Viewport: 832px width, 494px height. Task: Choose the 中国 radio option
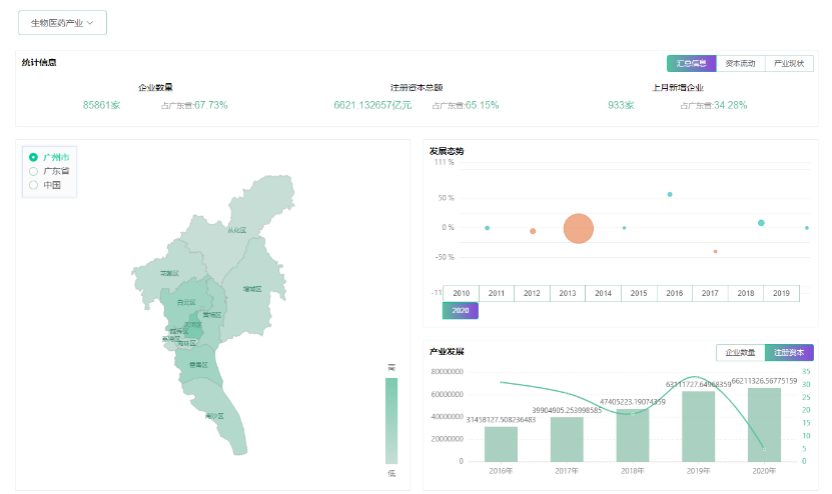(34, 185)
